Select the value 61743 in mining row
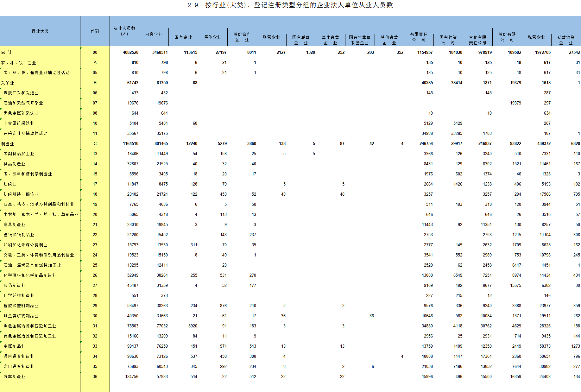 tap(133, 83)
